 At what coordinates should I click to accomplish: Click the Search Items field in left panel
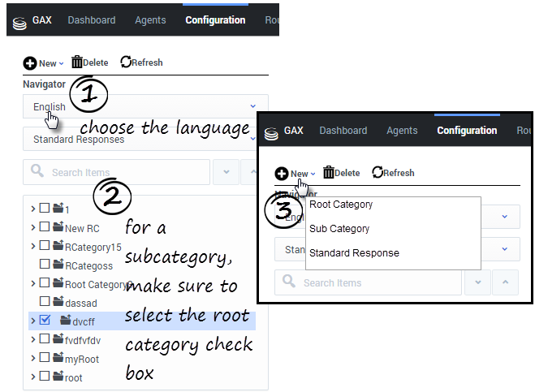coord(122,172)
